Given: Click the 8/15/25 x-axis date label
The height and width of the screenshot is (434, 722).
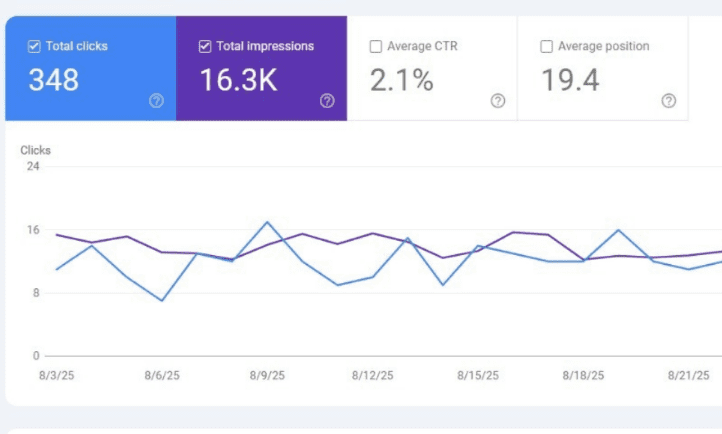Looking at the screenshot, I should click(x=478, y=376).
